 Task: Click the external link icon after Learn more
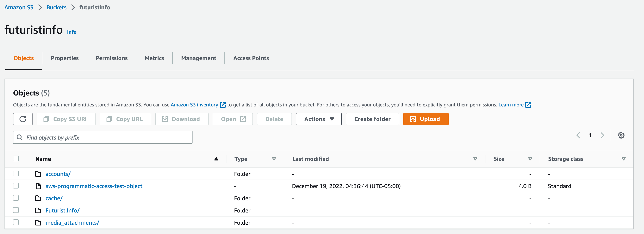click(x=528, y=105)
